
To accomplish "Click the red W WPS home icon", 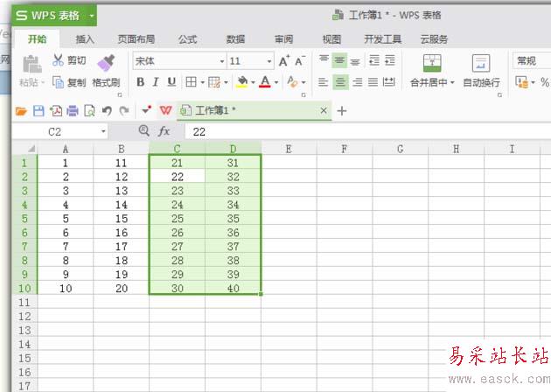I will click(165, 111).
